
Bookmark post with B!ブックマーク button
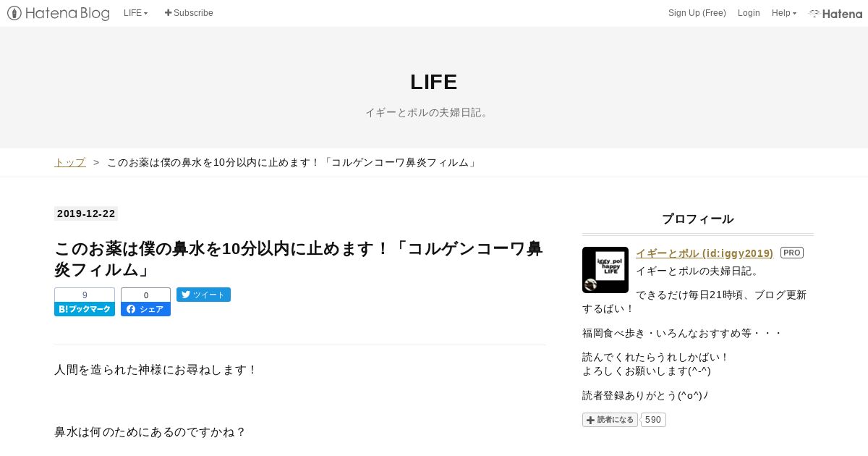pos(85,309)
